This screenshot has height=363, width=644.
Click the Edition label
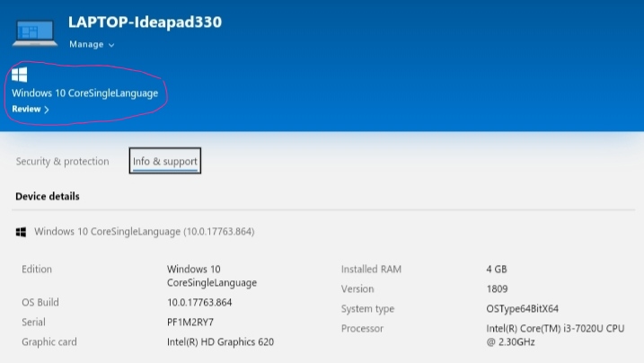[37, 270]
